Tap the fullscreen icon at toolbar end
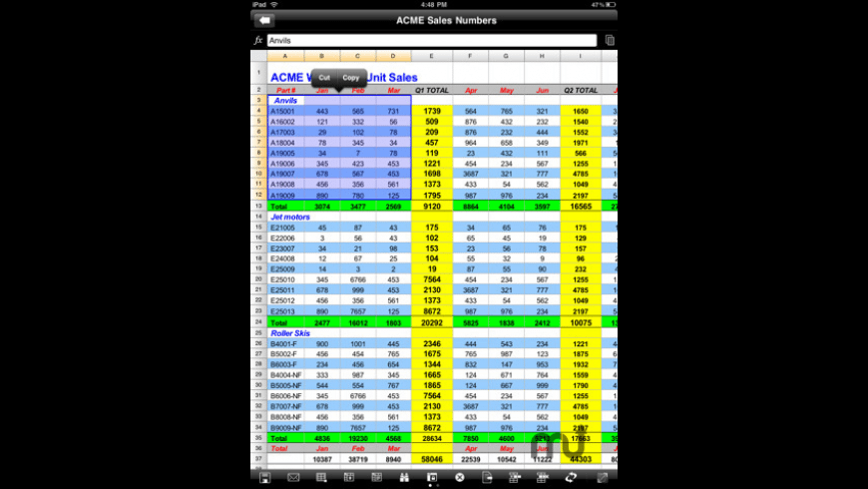 click(603, 477)
